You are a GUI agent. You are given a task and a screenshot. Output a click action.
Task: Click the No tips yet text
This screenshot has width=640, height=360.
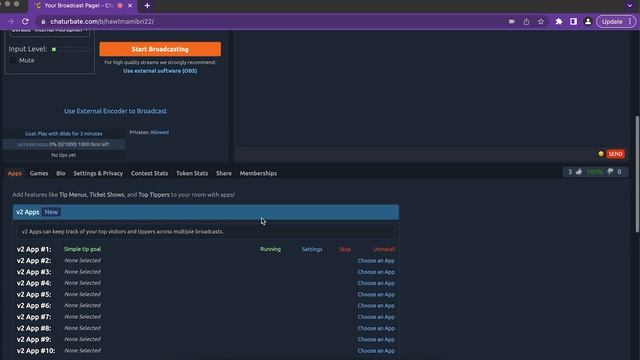click(x=63, y=155)
